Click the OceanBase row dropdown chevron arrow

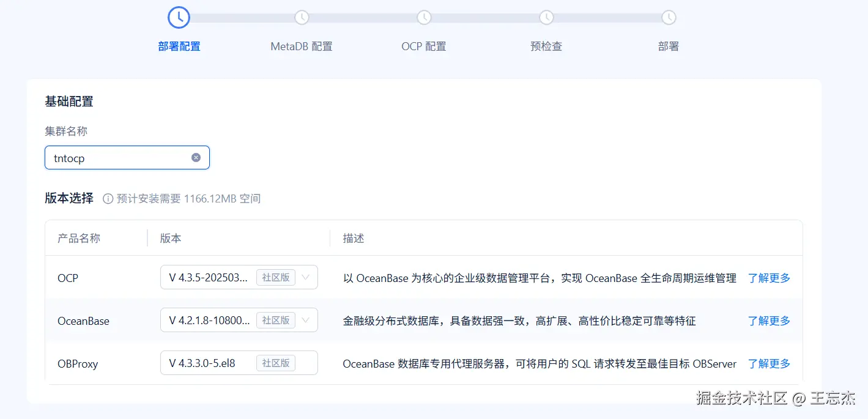(x=306, y=320)
